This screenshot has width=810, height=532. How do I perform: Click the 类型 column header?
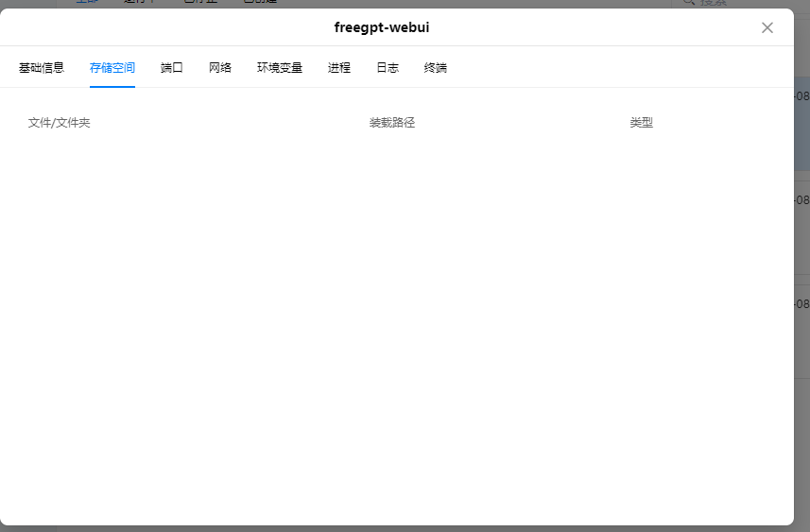(642, 123)
